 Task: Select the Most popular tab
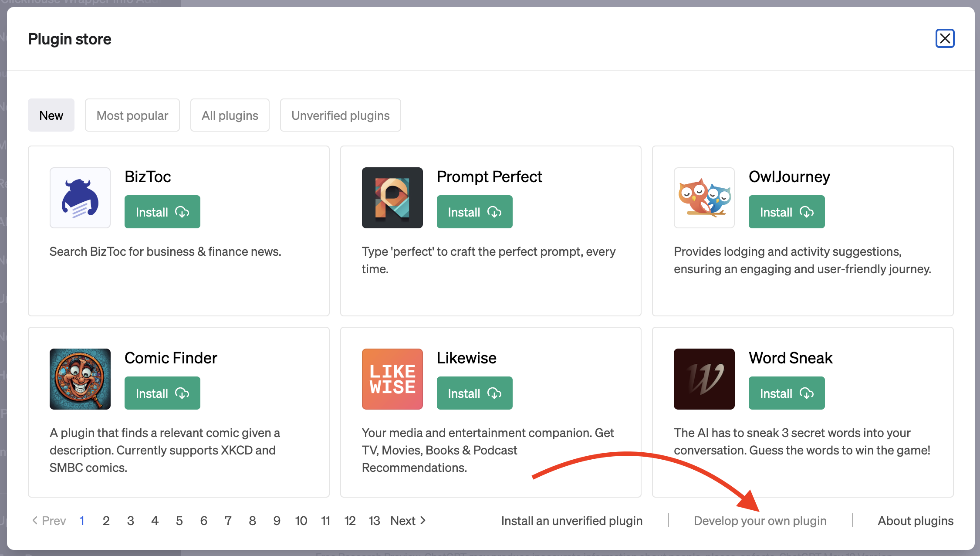click(132, 115)
